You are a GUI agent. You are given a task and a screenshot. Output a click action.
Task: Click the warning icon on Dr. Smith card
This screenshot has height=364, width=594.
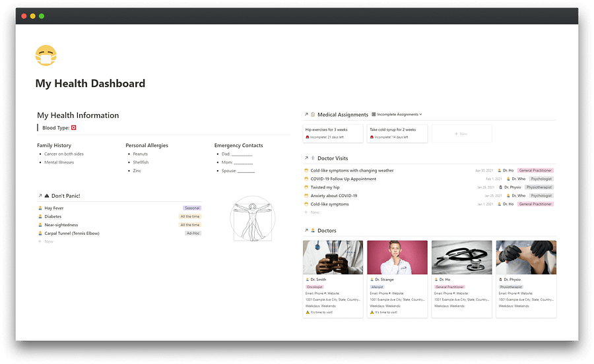point(308,312)
